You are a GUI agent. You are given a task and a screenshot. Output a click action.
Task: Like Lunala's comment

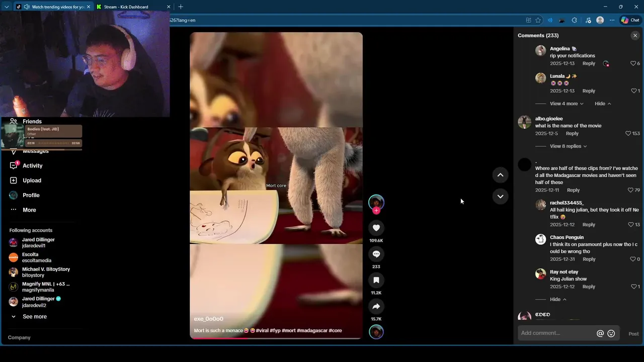coord(633,91)
